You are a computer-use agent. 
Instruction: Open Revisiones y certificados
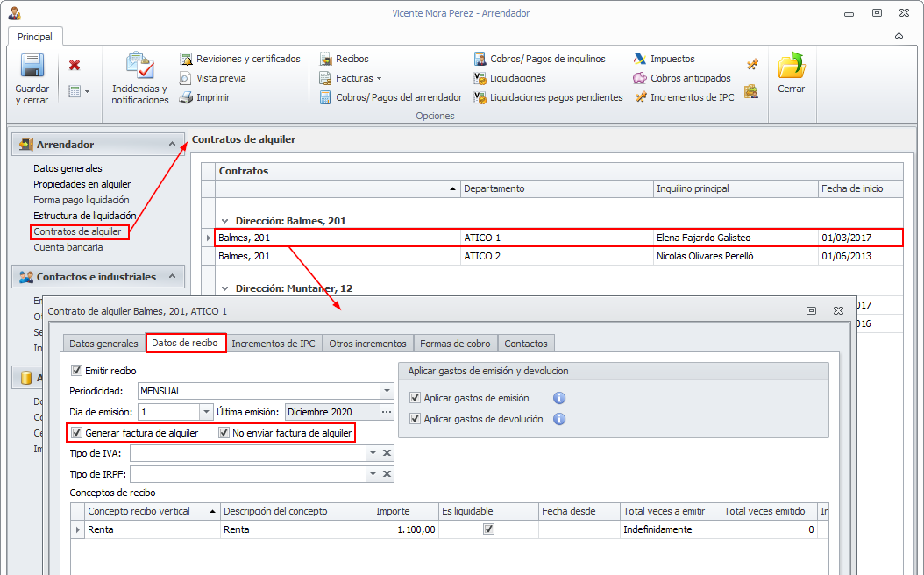(240, 59)
